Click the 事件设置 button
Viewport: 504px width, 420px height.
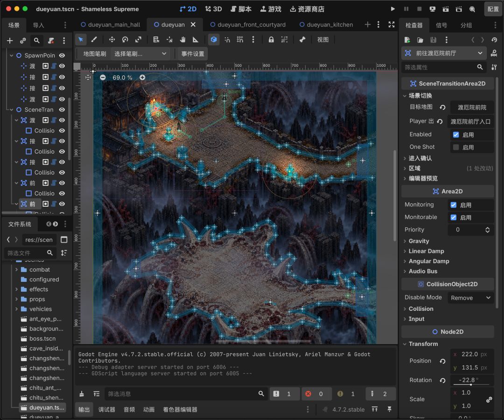[193, 54]
